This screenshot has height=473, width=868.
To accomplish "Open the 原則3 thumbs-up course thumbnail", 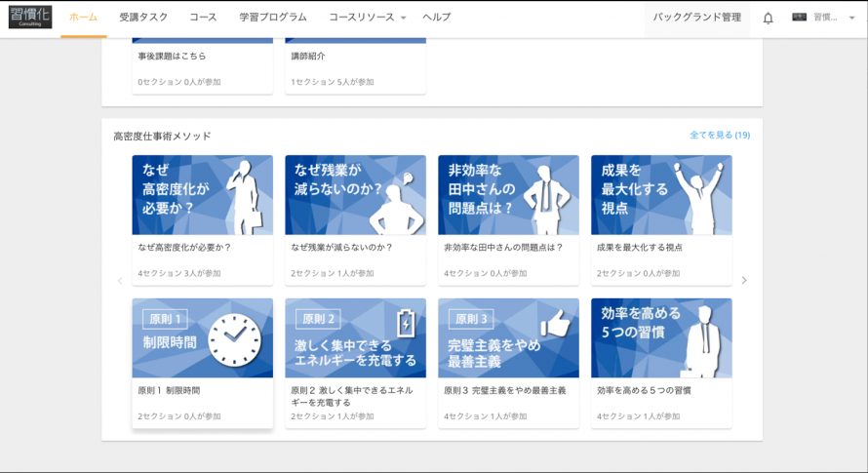I will point(508,337).
